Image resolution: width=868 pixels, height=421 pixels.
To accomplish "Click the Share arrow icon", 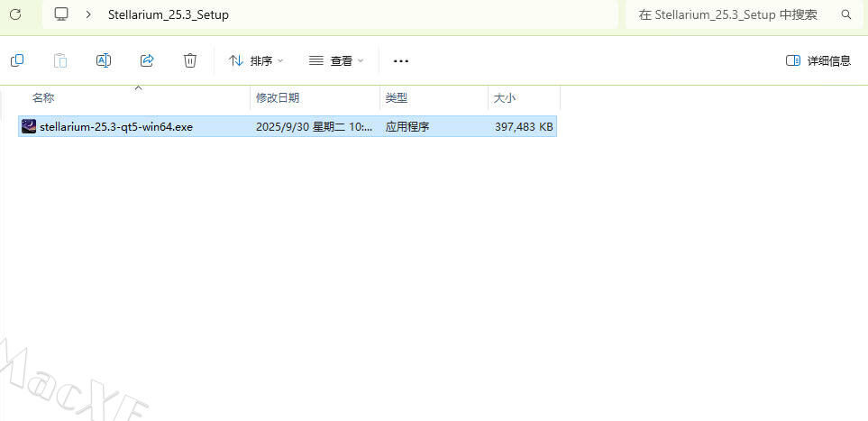I will click(147, 60).
